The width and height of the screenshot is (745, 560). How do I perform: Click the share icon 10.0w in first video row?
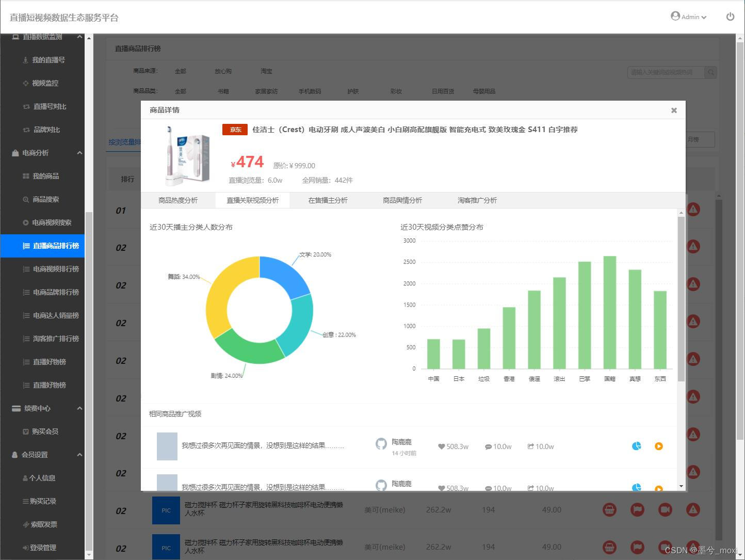click(530, 446)
